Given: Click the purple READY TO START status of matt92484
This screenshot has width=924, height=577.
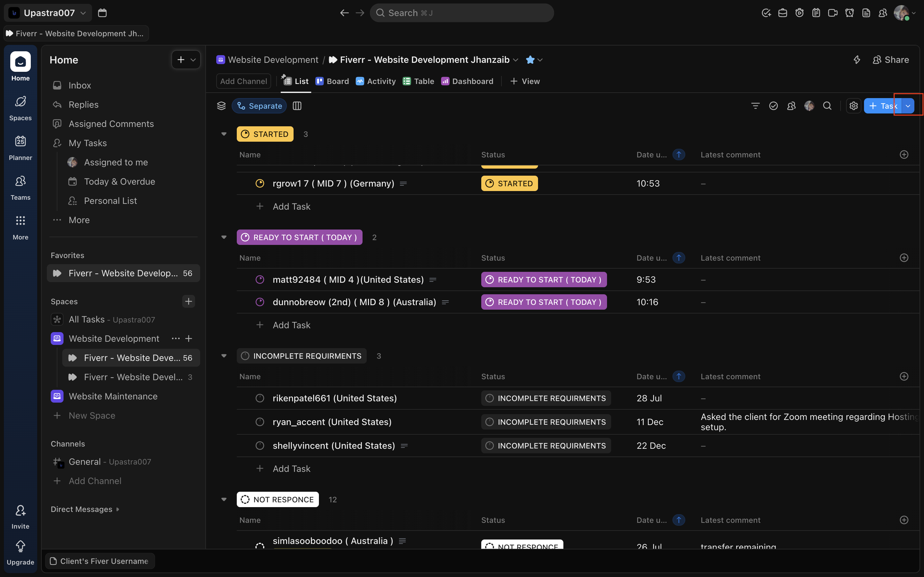Looking at the screenshot, I should pyautogui.click(x=544, y=280).
